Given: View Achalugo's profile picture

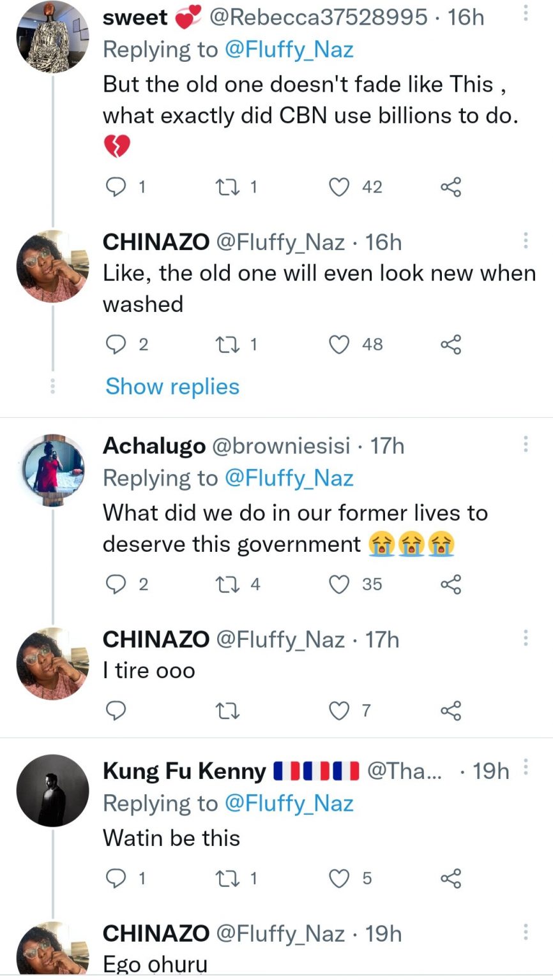Looking at the screenshot, I should [x=53, y=471].
